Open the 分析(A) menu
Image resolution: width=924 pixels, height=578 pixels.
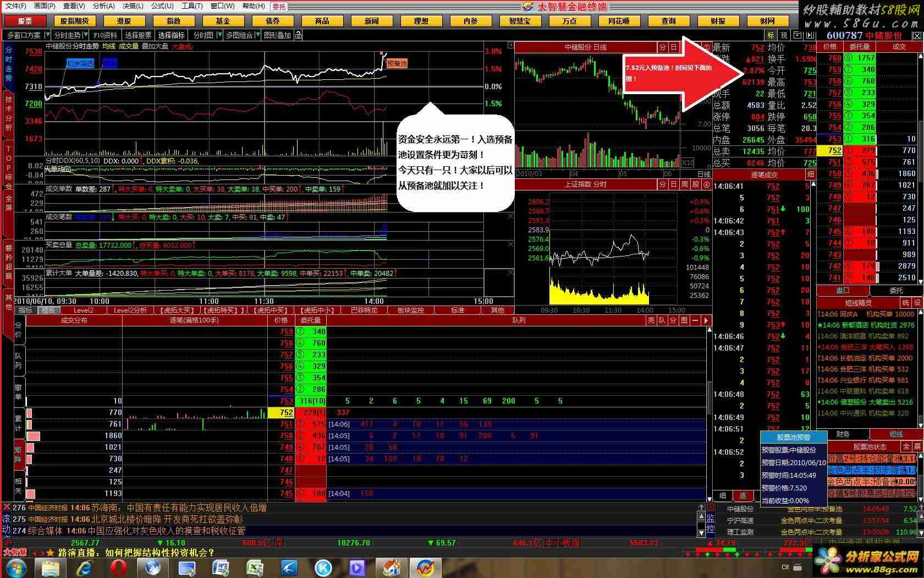(103, 6)
